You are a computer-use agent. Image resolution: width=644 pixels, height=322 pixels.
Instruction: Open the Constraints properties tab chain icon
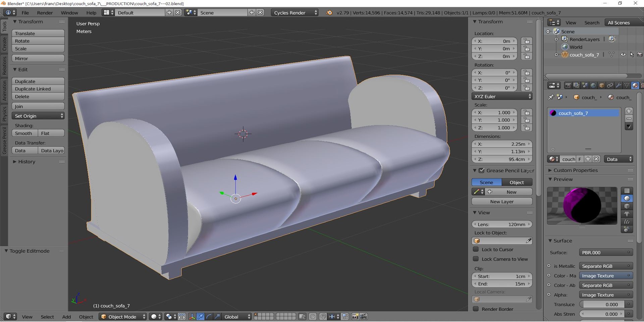coord(610,86)
